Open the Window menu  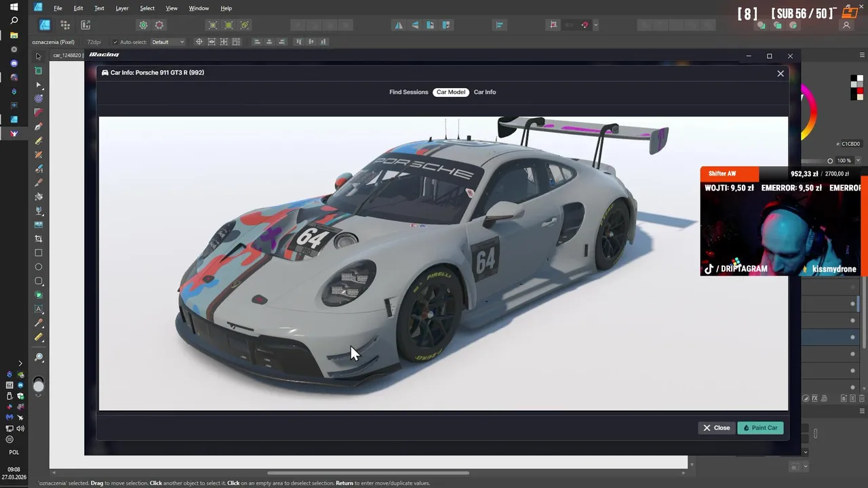click(199, 8)
